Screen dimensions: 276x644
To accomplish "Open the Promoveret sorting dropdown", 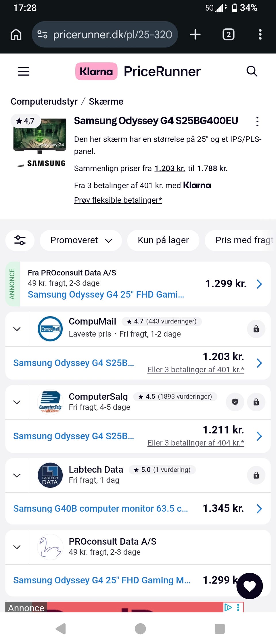I will tap(81, 240).
